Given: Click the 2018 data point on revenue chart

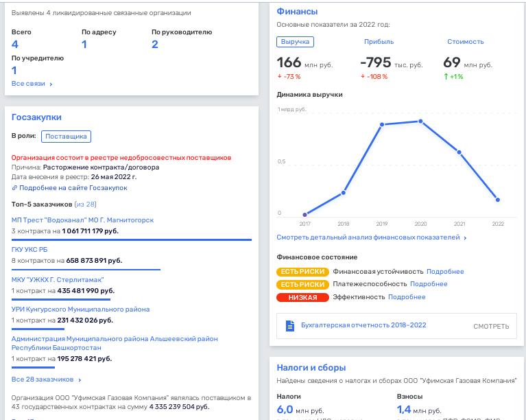Looking at the screenshot, I should pyautogui.click(x=344, y=193).
